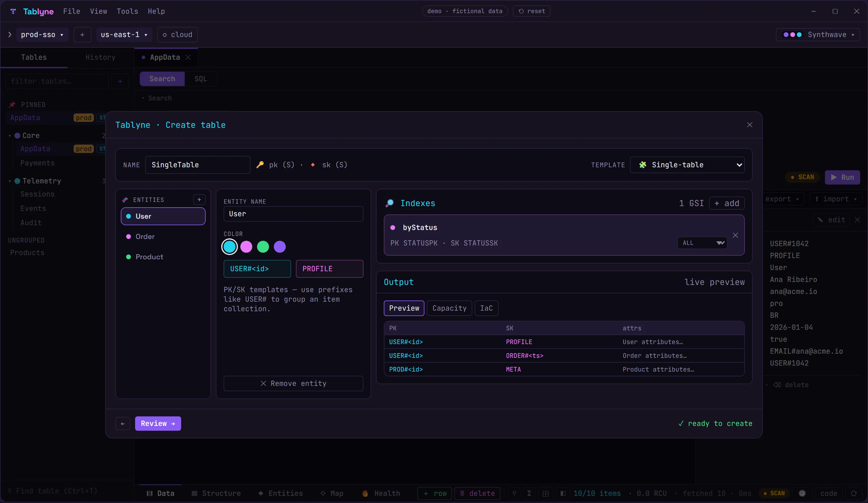Click the code button in the status bar

click(x=828, y=493)
